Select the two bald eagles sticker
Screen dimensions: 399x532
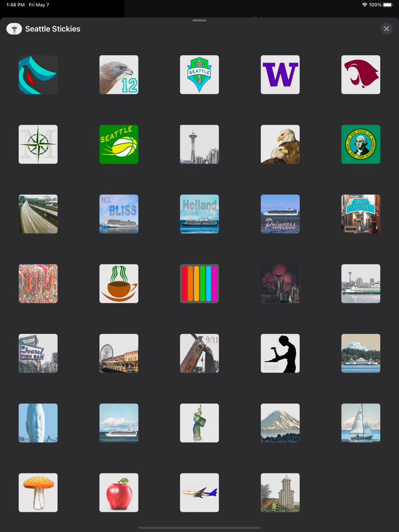pos(280,144)
